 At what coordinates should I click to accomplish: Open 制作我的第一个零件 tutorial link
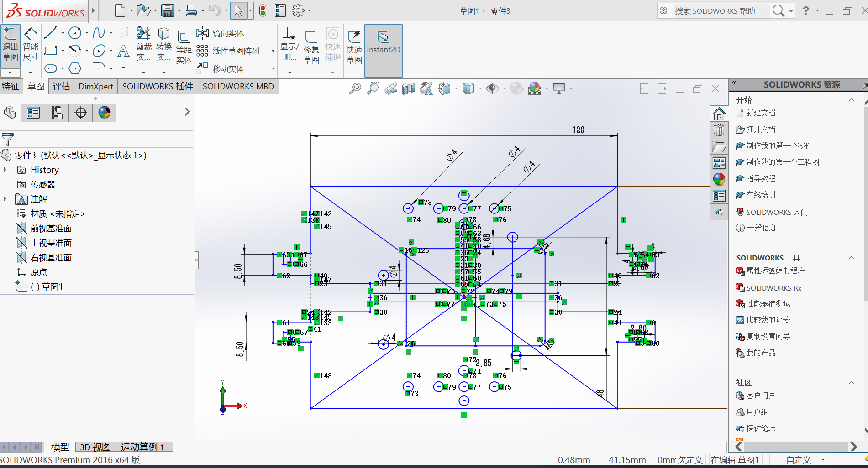click(x=779, y=146)
